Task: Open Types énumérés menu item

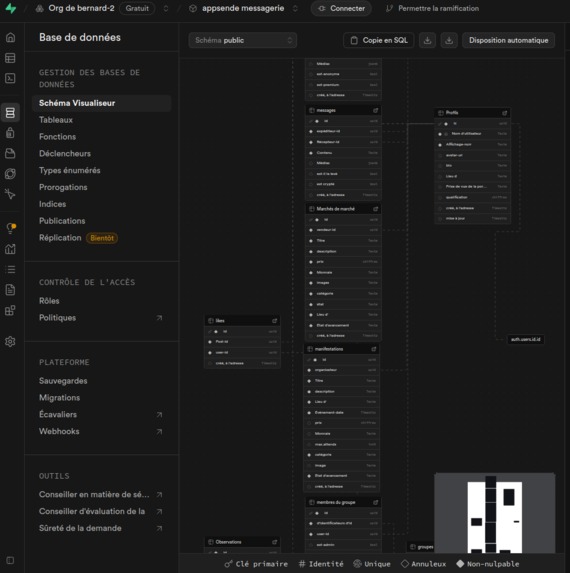Action: [x=70, y=170]
